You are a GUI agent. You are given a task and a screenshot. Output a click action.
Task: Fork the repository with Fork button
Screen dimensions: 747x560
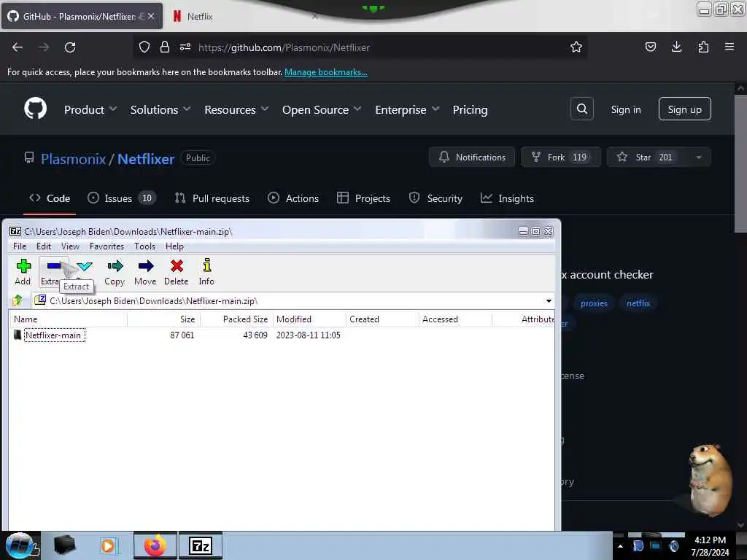(561, 157)
